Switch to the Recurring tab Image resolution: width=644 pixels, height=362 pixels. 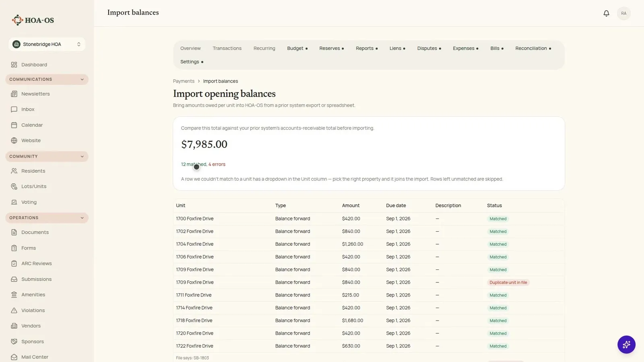tap(264, 48)
